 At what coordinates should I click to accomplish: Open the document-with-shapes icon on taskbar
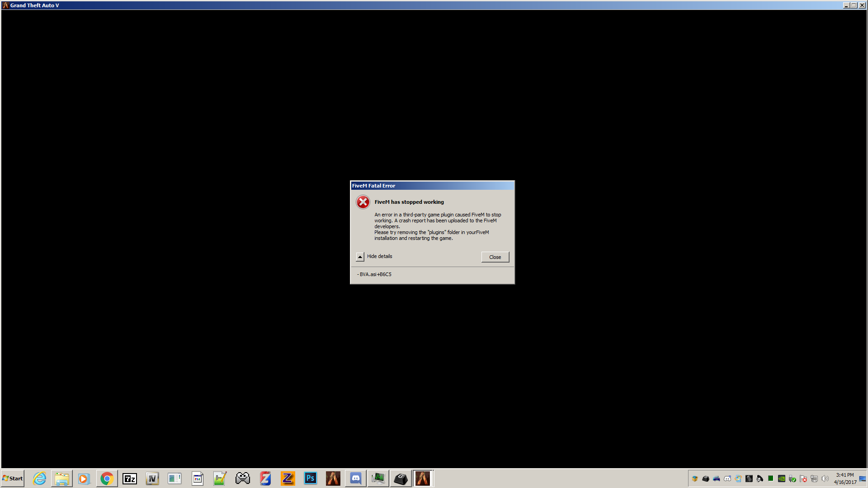tap(198, 479)
